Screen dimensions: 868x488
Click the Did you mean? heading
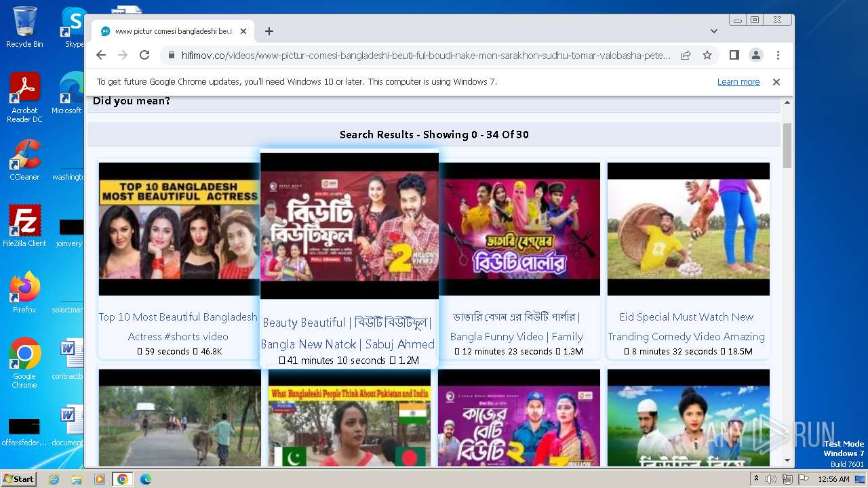[x=132, y=101]
